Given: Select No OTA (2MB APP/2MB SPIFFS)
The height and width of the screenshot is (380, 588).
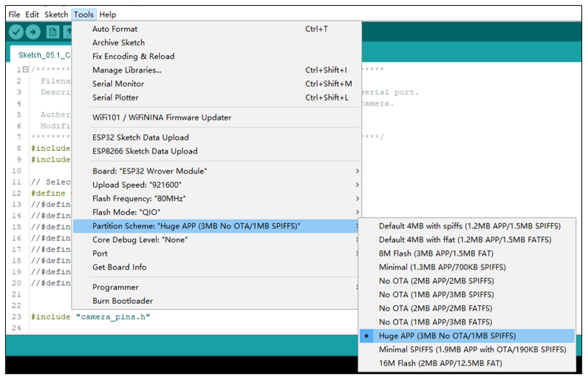Looking at the screenshot, I should [467, 281].
